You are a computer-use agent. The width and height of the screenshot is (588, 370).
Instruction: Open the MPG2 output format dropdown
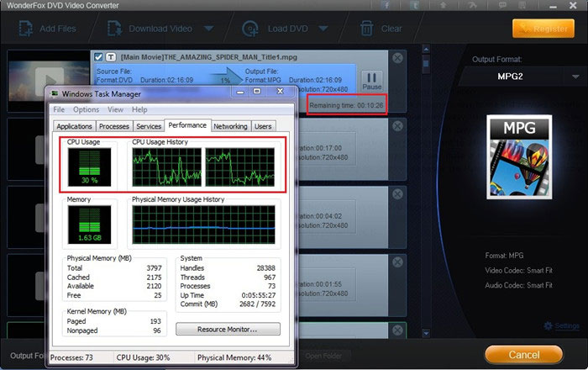tap(575, 77)
